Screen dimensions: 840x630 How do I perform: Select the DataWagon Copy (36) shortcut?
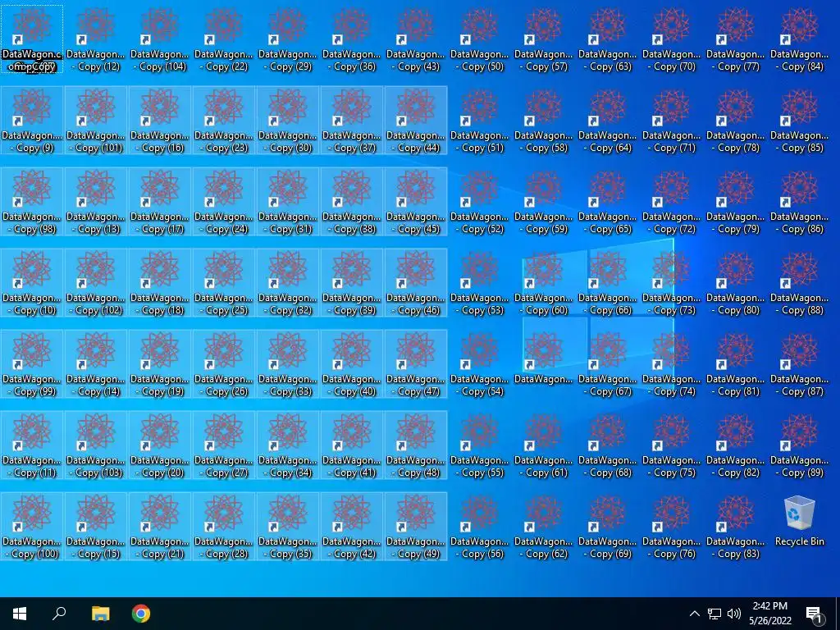coord(351,39)
